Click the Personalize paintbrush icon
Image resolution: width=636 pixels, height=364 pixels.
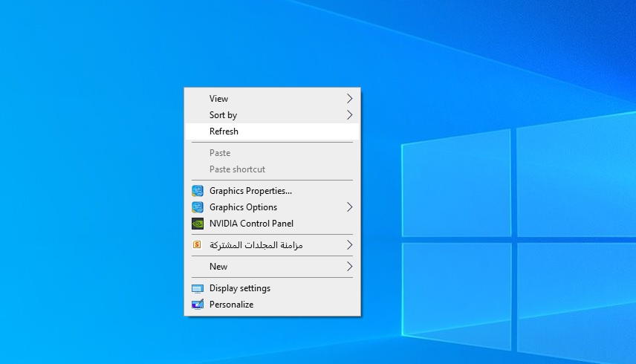pyautogui.click(x=198, y=305)
